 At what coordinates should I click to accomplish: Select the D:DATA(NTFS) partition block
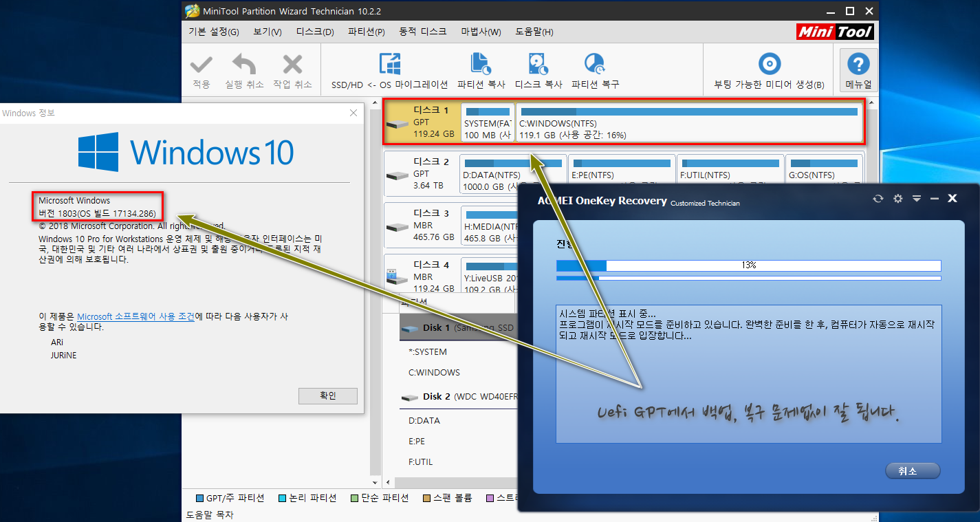point(513,173)
